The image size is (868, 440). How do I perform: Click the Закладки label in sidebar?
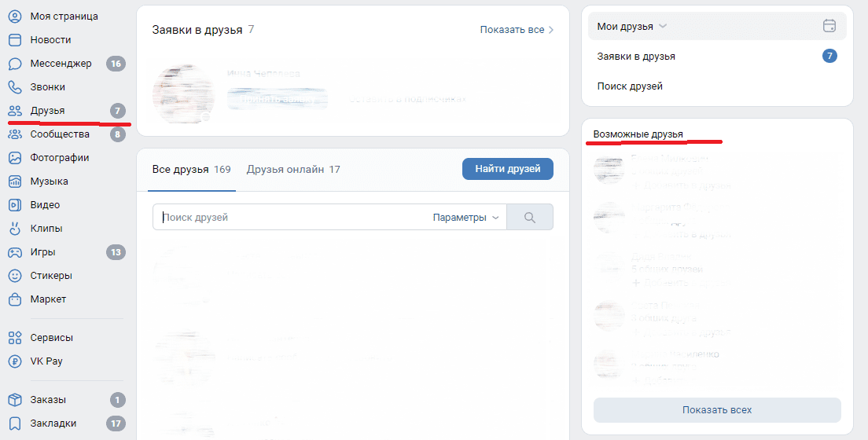pos(53,423)
